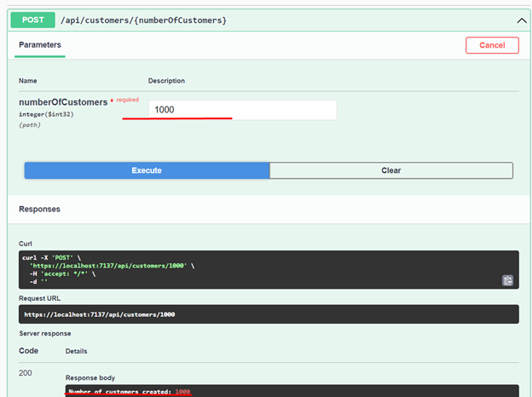Click the Server response label

(x=47, y=333)
